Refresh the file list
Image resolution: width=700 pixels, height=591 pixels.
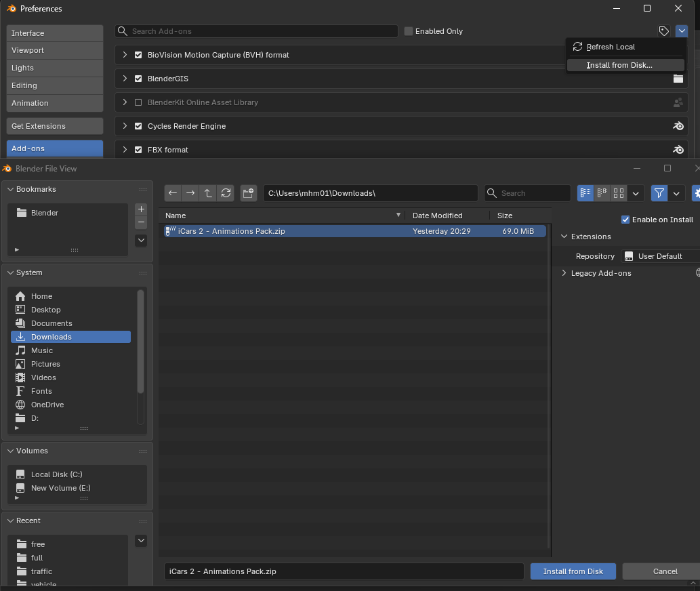coord(226,193)
